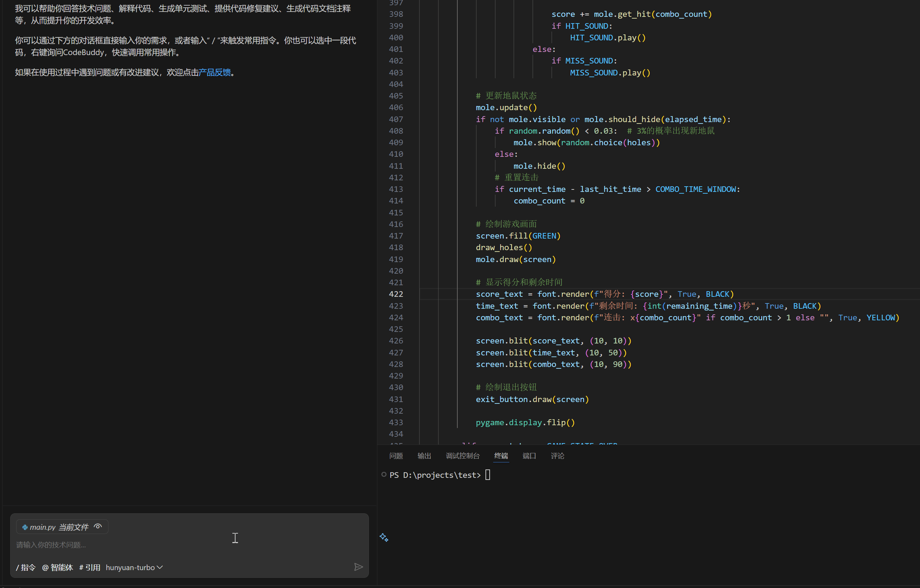This screenshot has width=920, height=588.
Task: Click line number 422 in the gutter
Action: tap(396, 294)
